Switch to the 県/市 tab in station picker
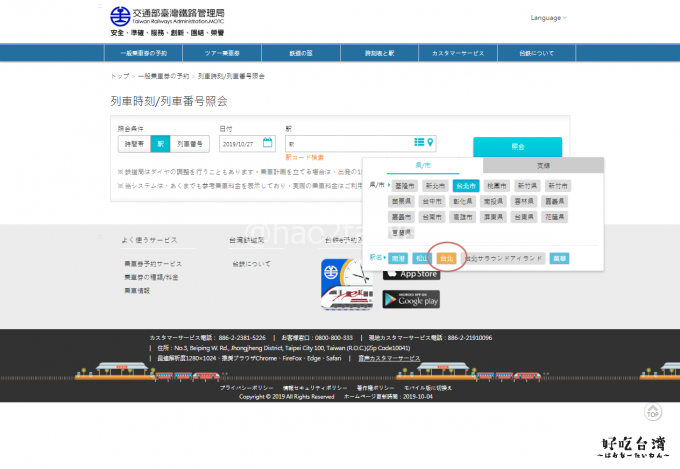This screenshot has width=680, height=469. [422, 166]
